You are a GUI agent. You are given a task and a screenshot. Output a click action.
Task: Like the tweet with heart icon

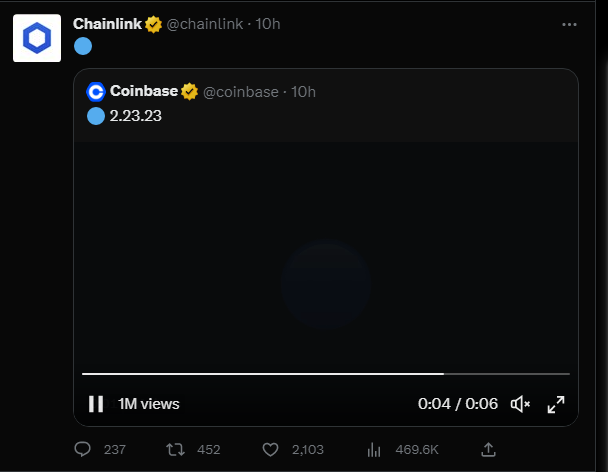point(270,450)
